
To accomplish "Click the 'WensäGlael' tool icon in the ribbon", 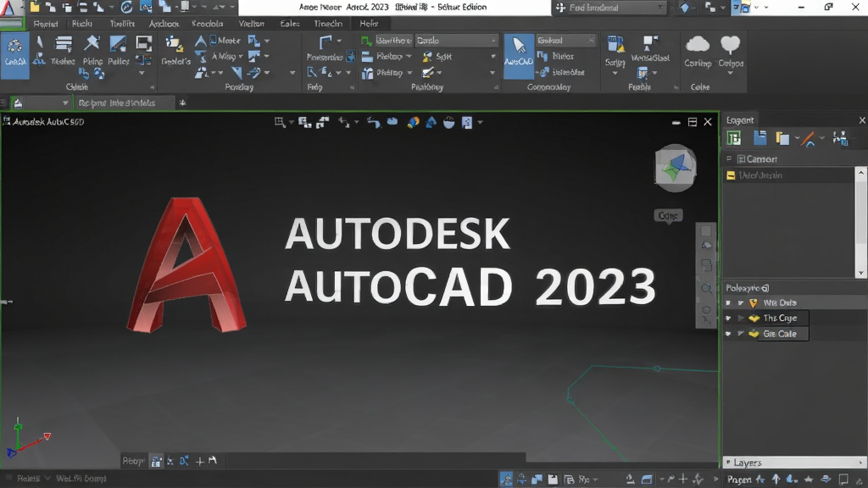I will point(650,43).
